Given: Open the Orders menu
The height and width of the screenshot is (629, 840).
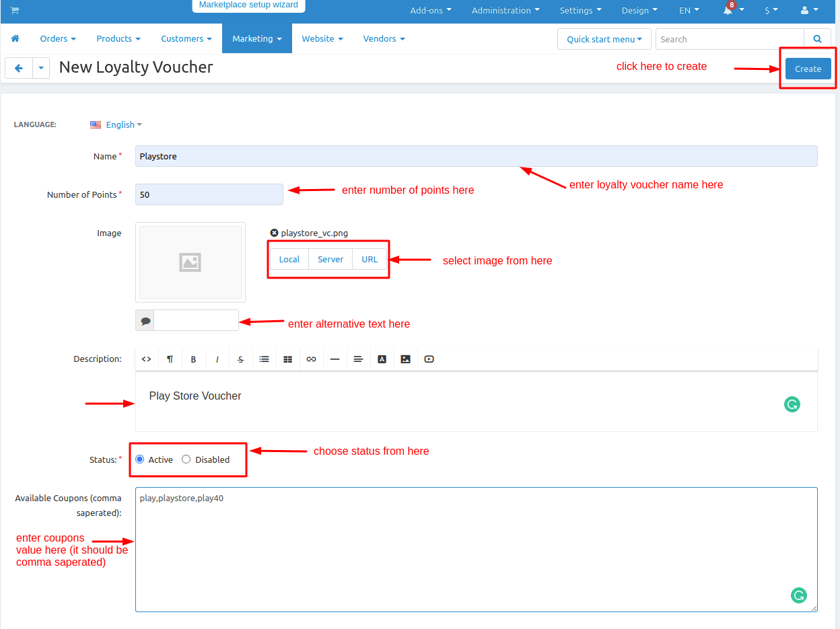Looking at the screenshot, I should [x=58, y=38].
